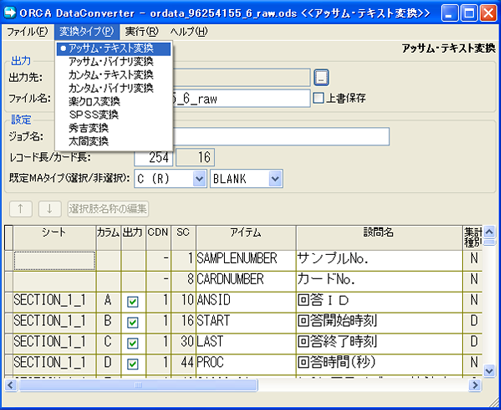This screenshot has width=501, height=410.
Task: Click the アイテム column header
Action: (x=246, y=238)
